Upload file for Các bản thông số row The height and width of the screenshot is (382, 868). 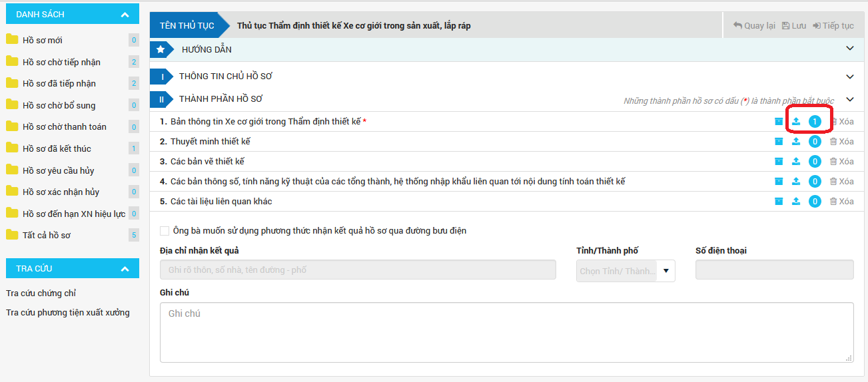[796, 182]
